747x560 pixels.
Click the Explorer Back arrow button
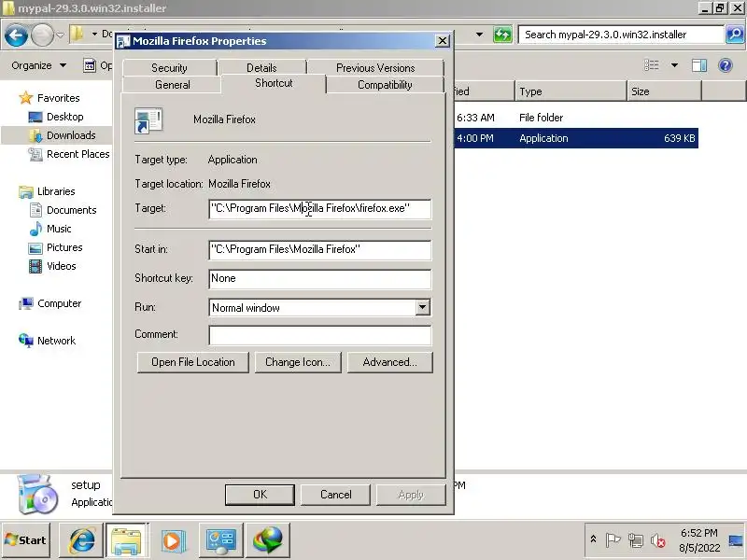coord(16,35)
